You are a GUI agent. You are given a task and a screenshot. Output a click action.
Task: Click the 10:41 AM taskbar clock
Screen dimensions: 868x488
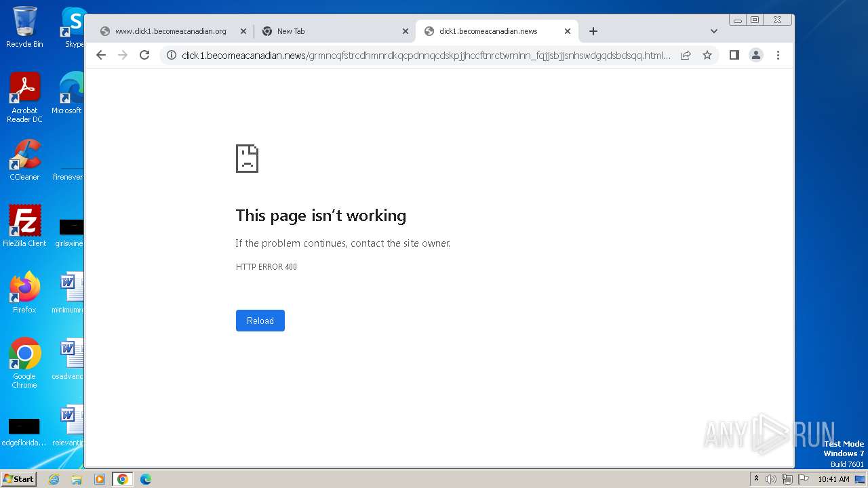(833, 479)
